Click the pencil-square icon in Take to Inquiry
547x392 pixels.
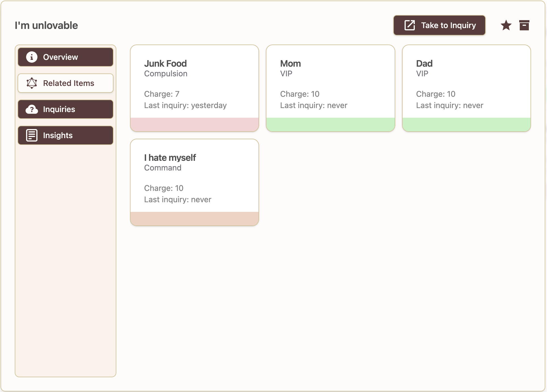tap(409, 25)
